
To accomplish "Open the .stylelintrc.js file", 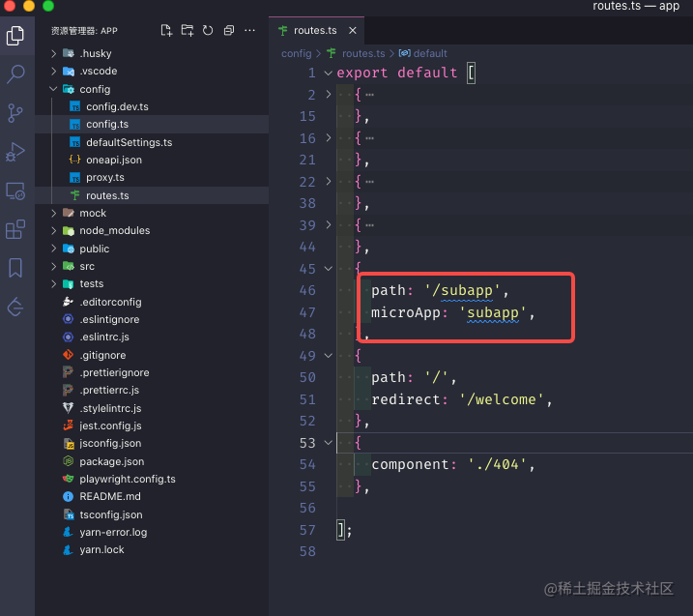I will click(x=152, y=408).
